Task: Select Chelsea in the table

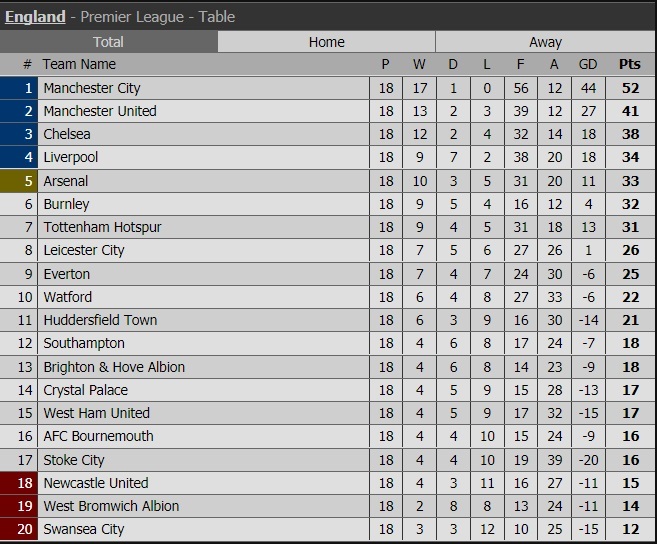Action: [x=67, y=134]
